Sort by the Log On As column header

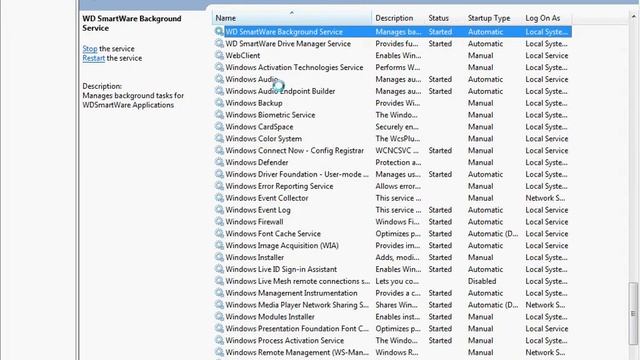click(x=547, y=18)
